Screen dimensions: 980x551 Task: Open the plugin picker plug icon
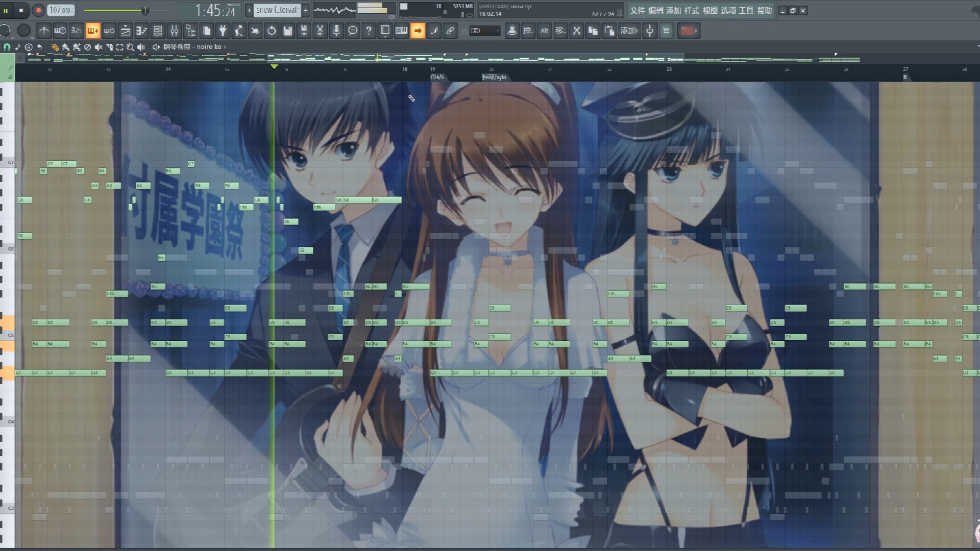point(223,31)
